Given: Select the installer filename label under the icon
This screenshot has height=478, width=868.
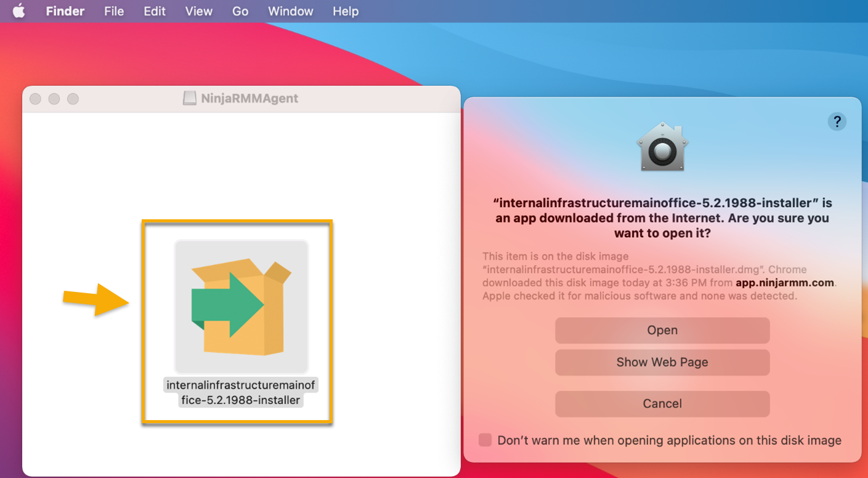Looking at the screenshot, I should click(x=240, y=391).
